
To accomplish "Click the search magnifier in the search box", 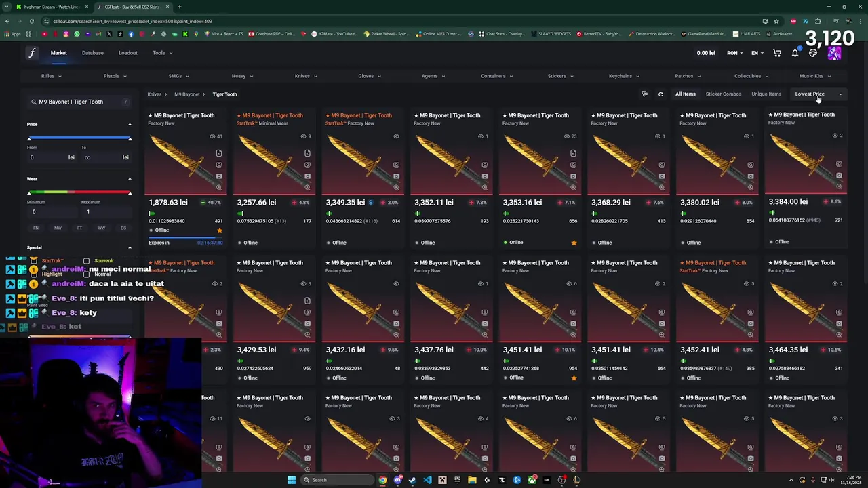I will tap(33, 102).
